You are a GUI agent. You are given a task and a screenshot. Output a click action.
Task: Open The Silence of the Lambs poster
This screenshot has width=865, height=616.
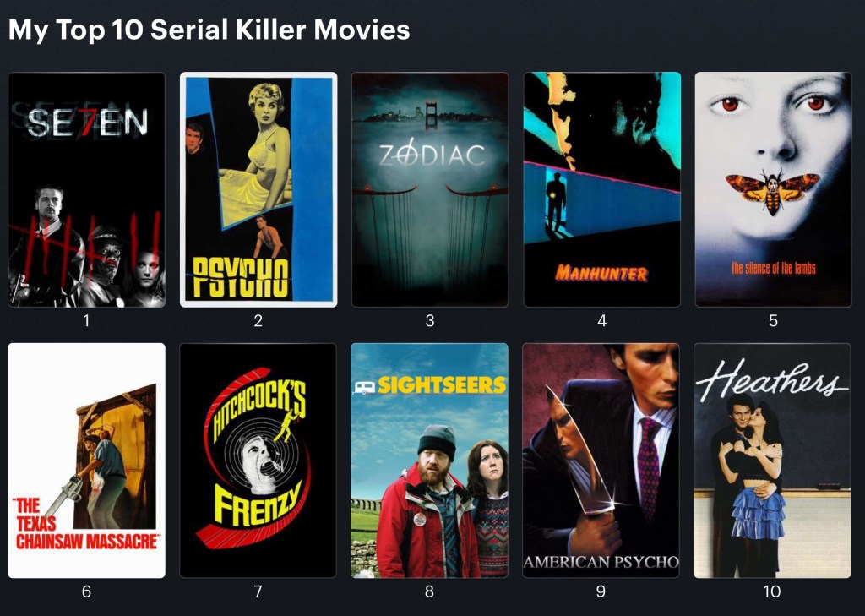(x=774, y=189)
